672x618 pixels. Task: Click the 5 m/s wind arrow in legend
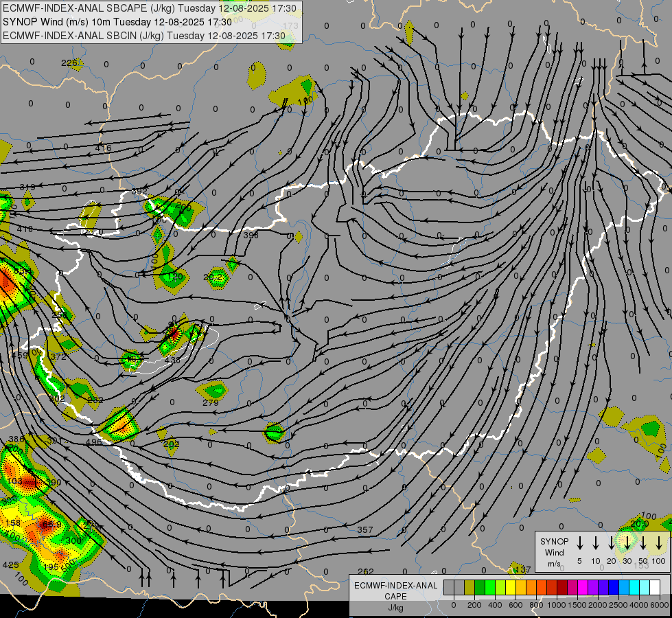coord(580,543)
